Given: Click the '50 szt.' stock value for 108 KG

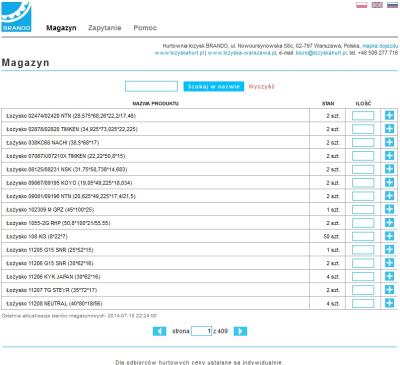Looking at the screenshot, I should coord(331,236).
